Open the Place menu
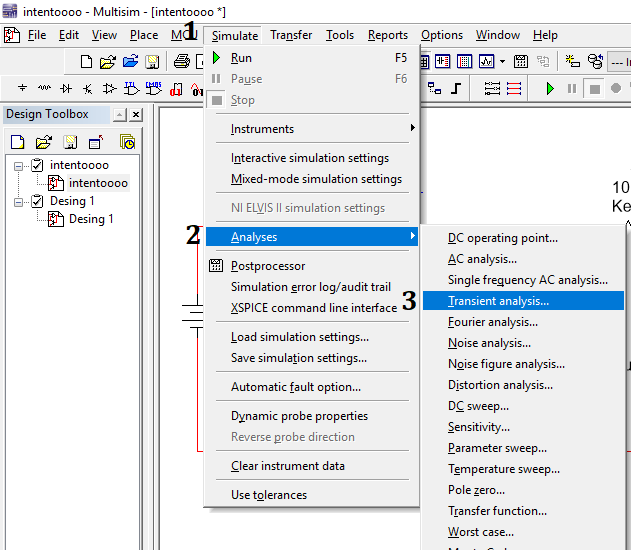This screenshot has width=631, height=550. point(144,35)
